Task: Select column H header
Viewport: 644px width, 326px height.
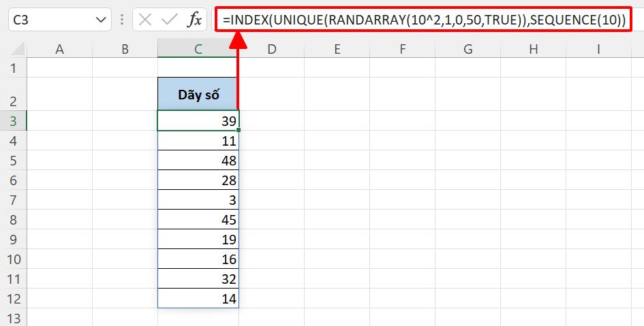Action: tap(533, 49)
